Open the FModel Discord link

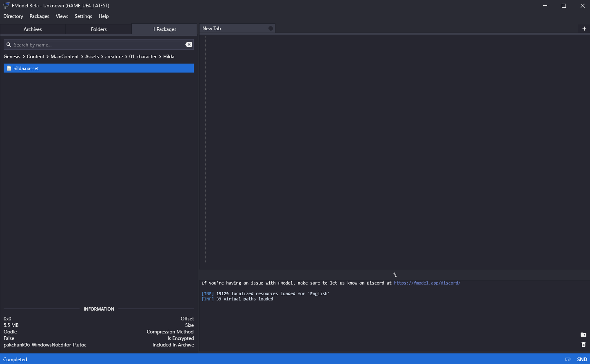click(427, 283)
